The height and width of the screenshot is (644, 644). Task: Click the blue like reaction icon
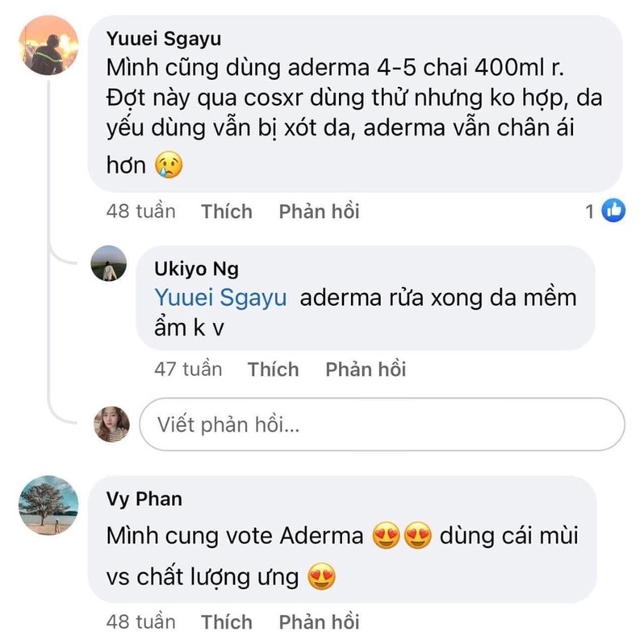point(613,211)
